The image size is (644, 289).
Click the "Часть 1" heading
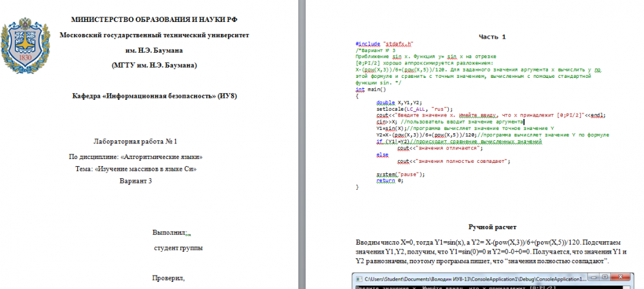tap(493, 37)
